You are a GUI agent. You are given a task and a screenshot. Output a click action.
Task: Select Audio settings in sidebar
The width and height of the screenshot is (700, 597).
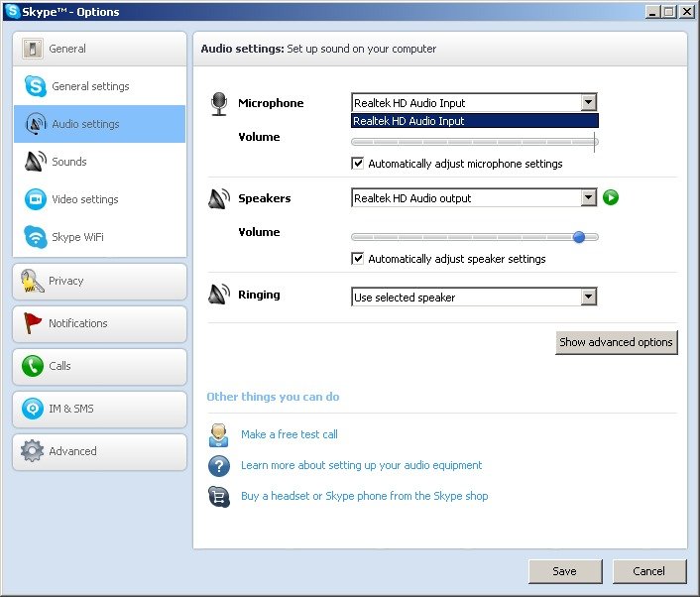[x=100, y=124]
